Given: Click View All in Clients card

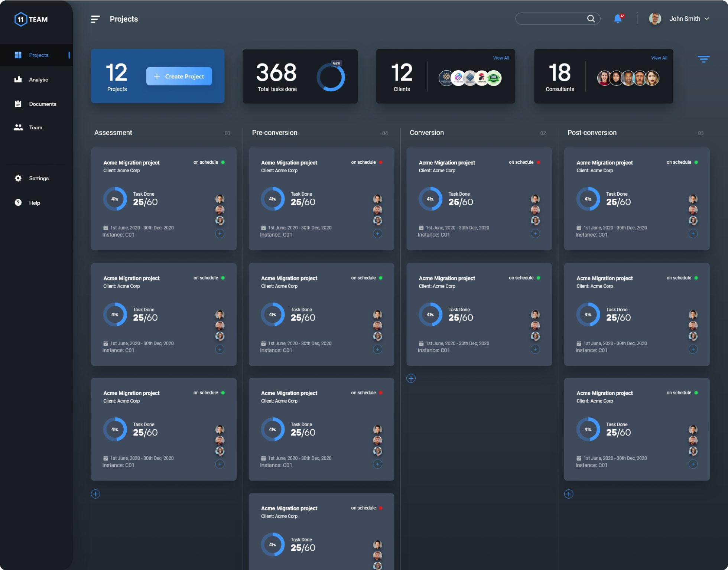Looking at the screenshot, I should (x=501, y=58).
